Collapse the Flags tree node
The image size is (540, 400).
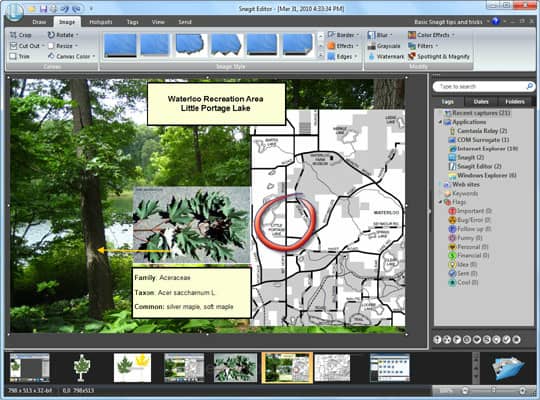click(x=440, y=202)
